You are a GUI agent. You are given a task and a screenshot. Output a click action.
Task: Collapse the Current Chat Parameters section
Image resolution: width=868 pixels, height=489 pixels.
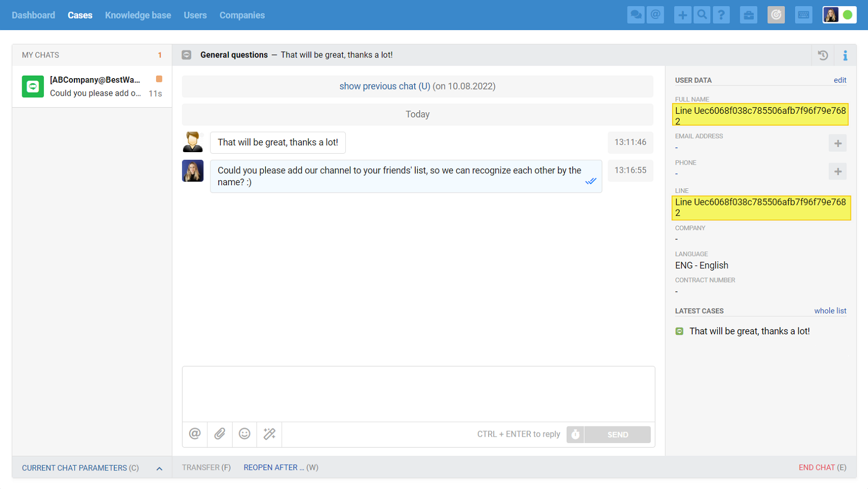(x=159, y=467)
